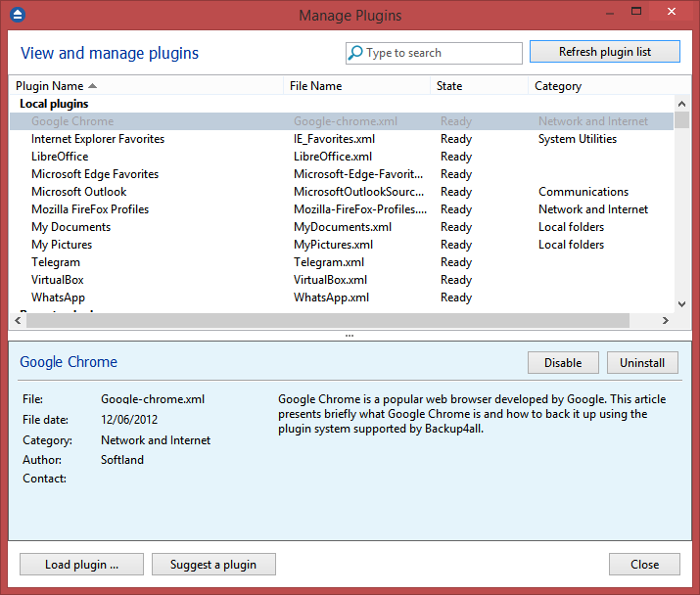Click the Ready state of Telegram row
Viewport: 700px width, 595px height.
coord(456,262)
